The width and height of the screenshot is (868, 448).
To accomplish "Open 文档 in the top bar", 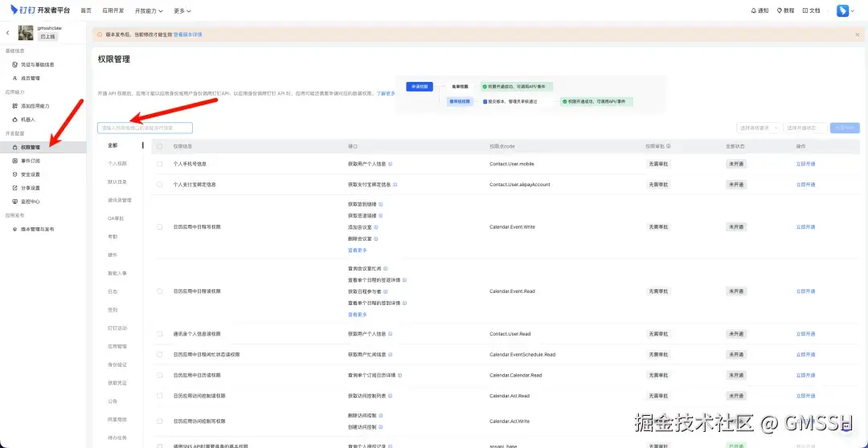I will click(x=812, y=10).
